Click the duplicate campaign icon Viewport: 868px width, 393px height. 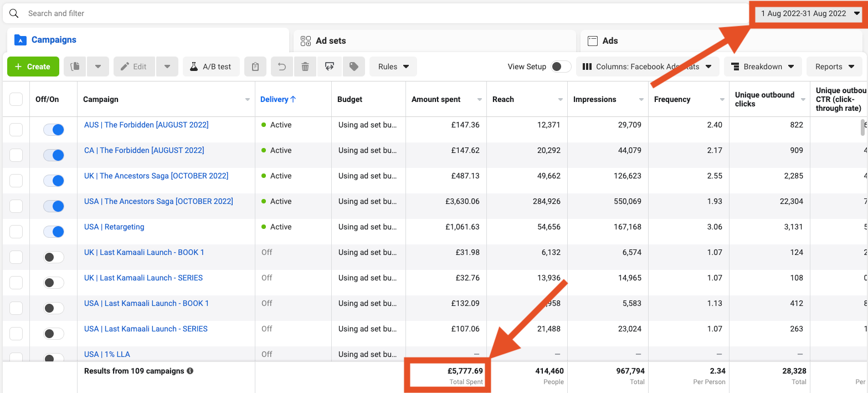pos(75,67)
